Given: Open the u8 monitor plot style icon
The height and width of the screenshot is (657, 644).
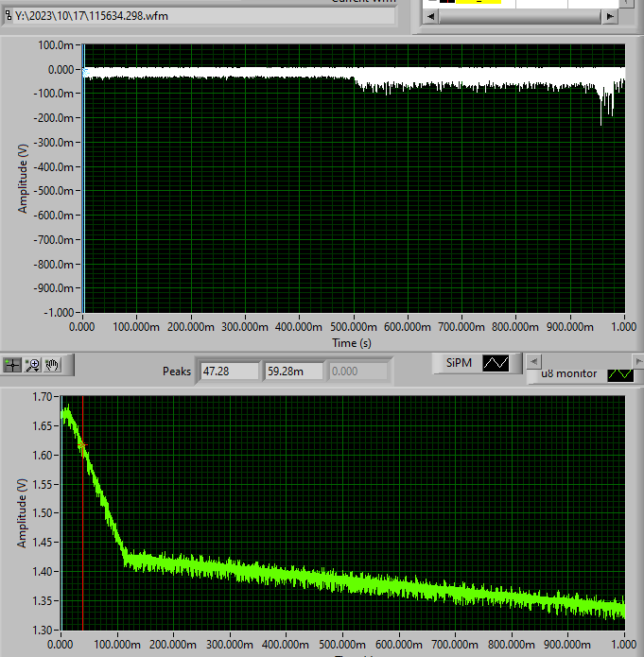Looking at the screenshot, I should point(620,373).
